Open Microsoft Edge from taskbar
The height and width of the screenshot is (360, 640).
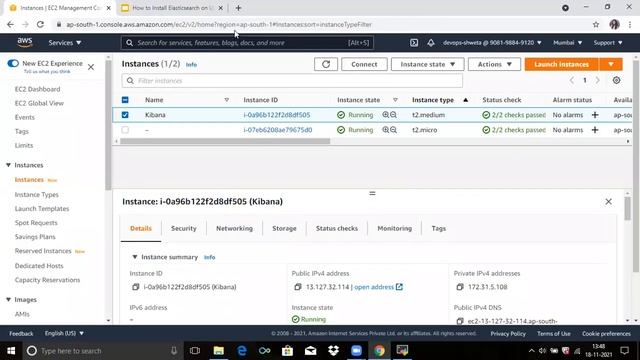[x=242, y=351]
